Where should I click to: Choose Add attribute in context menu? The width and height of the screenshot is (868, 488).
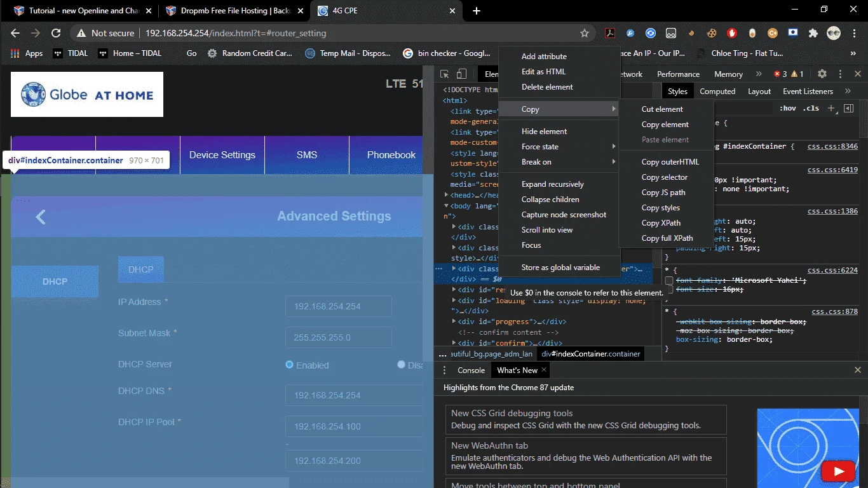tap(559, 57)
